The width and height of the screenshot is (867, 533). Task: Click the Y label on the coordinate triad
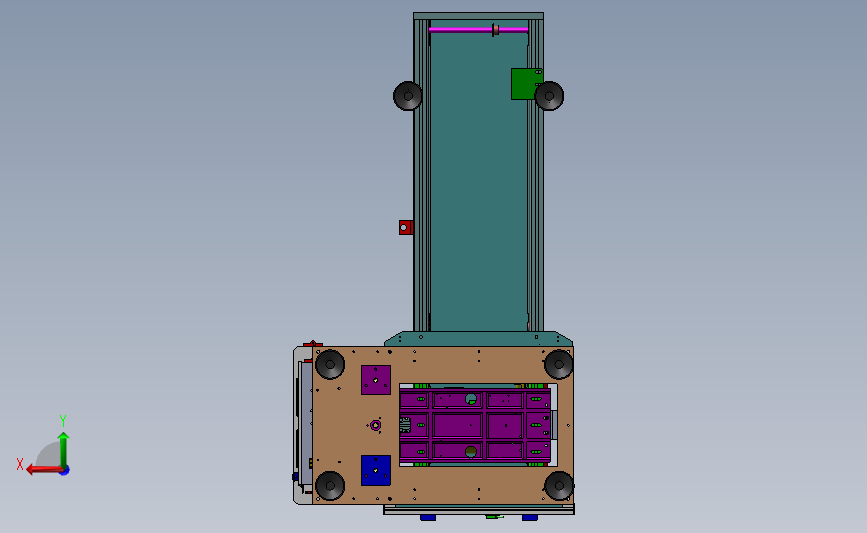(x=63, y=421)
